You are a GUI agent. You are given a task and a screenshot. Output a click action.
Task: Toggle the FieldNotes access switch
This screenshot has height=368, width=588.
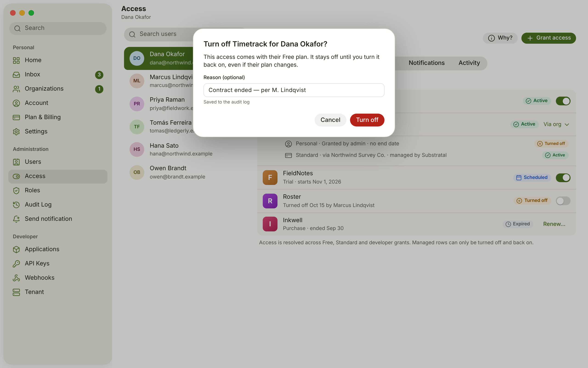click(563, 178)
